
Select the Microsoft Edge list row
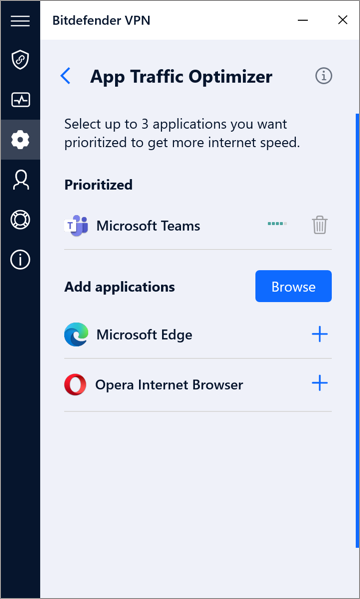click(198, 335)
